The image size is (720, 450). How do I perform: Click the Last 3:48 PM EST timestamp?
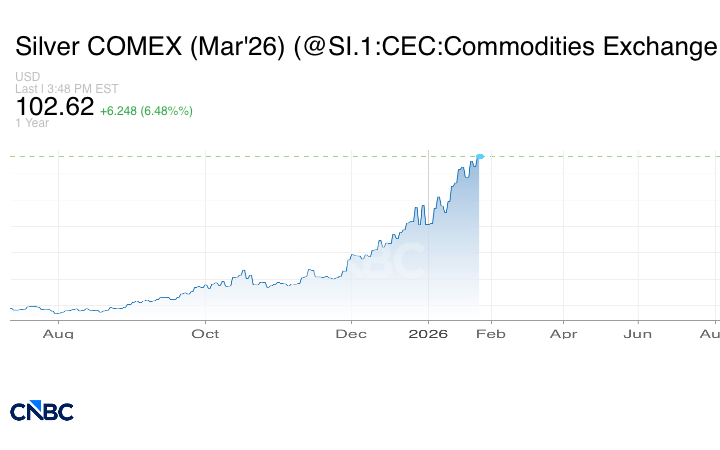pyautogui.click(x=67, y=89)
